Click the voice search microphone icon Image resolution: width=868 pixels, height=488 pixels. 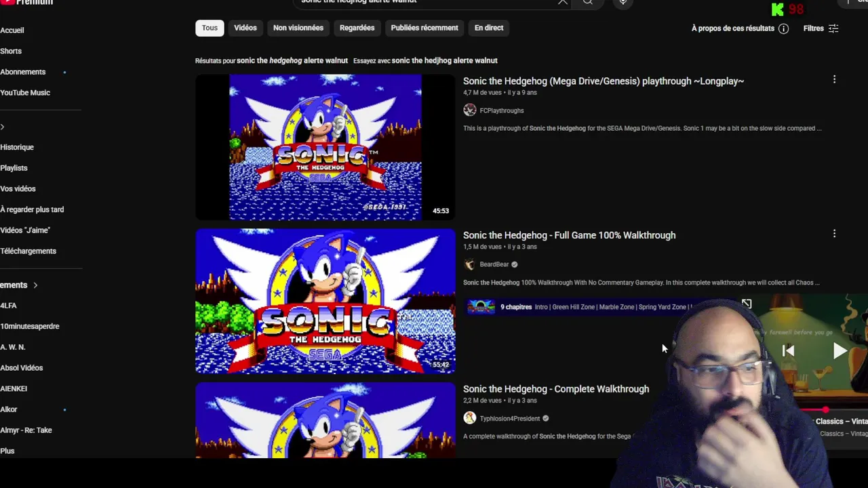click(623, 2)
